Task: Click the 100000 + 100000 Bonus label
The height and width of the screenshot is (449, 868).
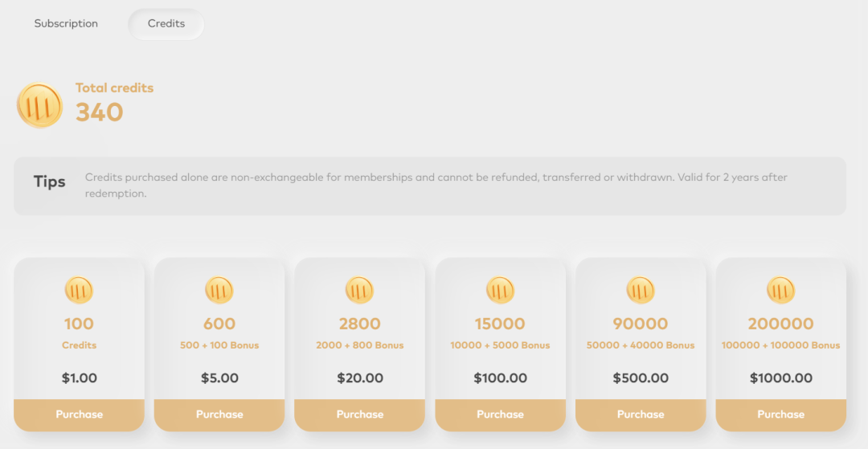Action: pos(780,345)
